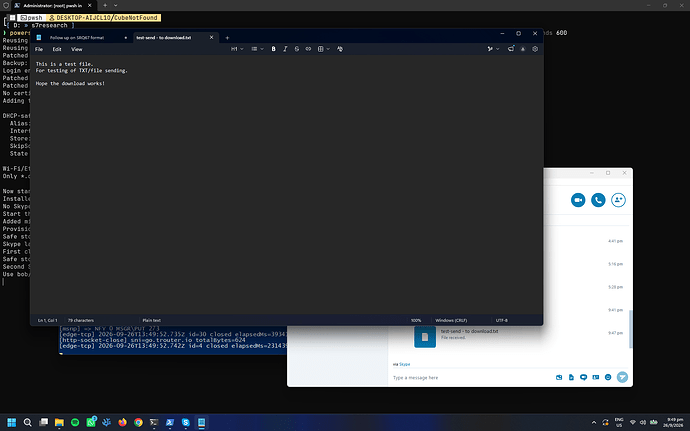690x431 pixels.
Task: Click the Skype chat vertical scrollbar
Action: (x=631, y=329)
